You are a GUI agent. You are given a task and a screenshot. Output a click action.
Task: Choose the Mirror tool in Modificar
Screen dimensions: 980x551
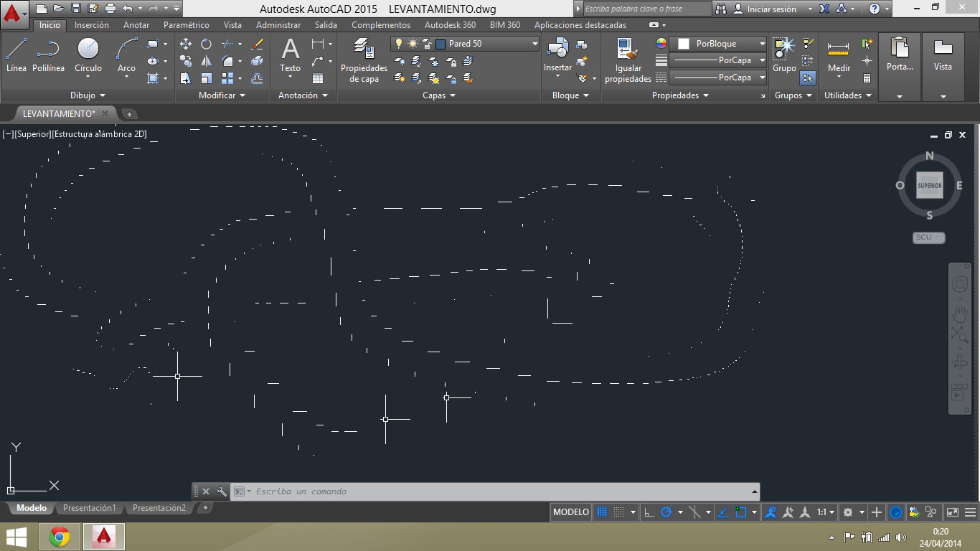[x=207, y=61]
